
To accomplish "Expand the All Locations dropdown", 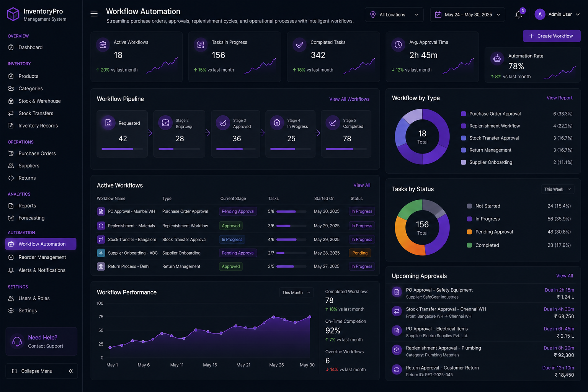I will tap(394, 15).
